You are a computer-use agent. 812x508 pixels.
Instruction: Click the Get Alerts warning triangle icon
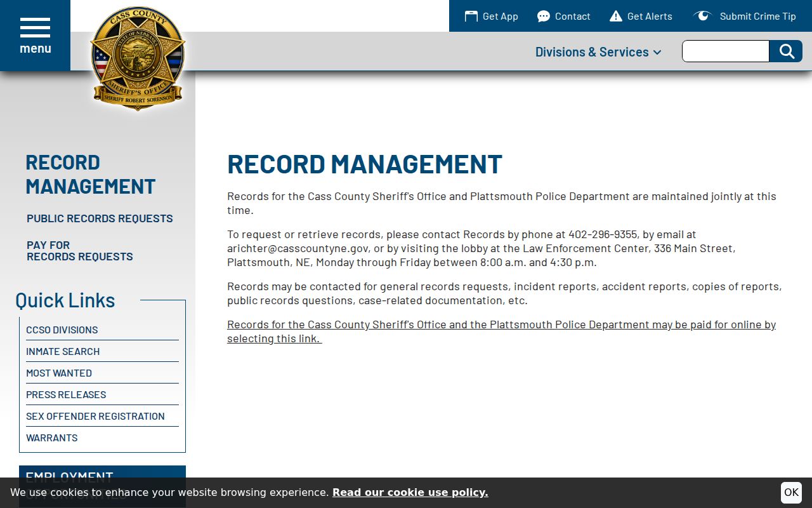point(616,16)
